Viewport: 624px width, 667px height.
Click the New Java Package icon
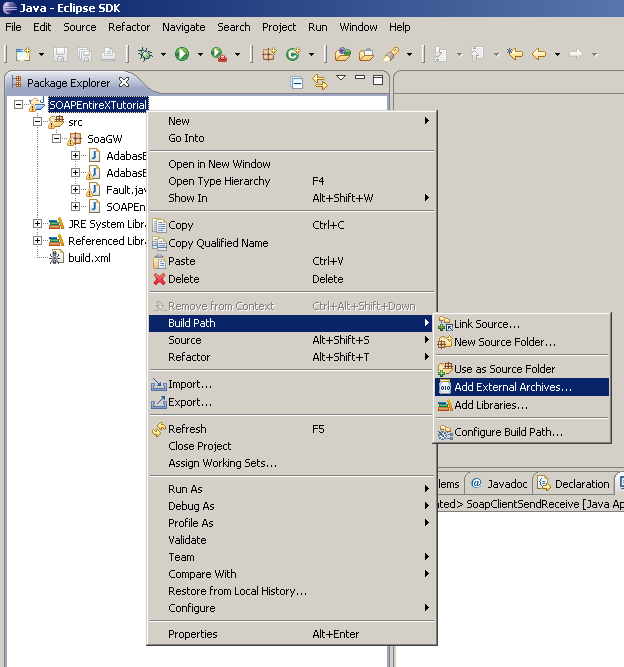[x=269, y=54]
